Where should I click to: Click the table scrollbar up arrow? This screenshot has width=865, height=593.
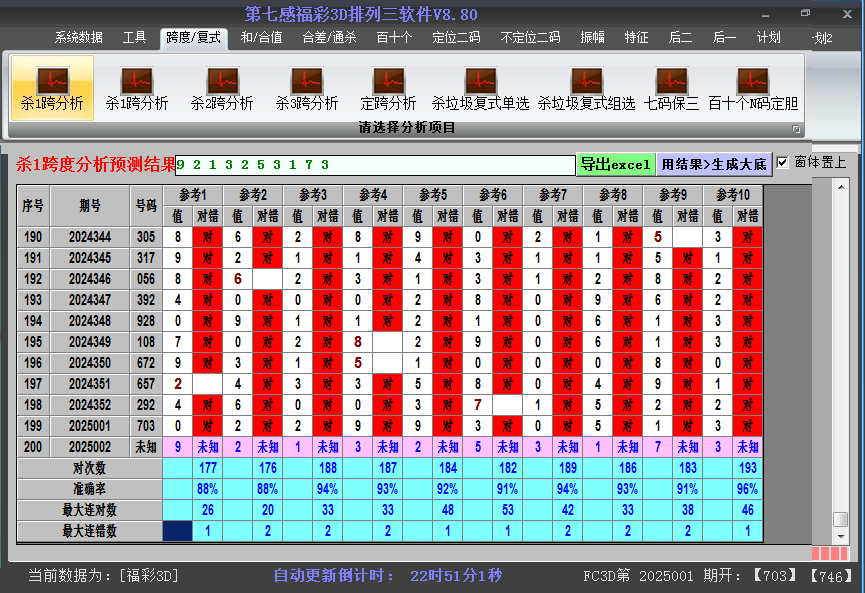tap(841, 188)
